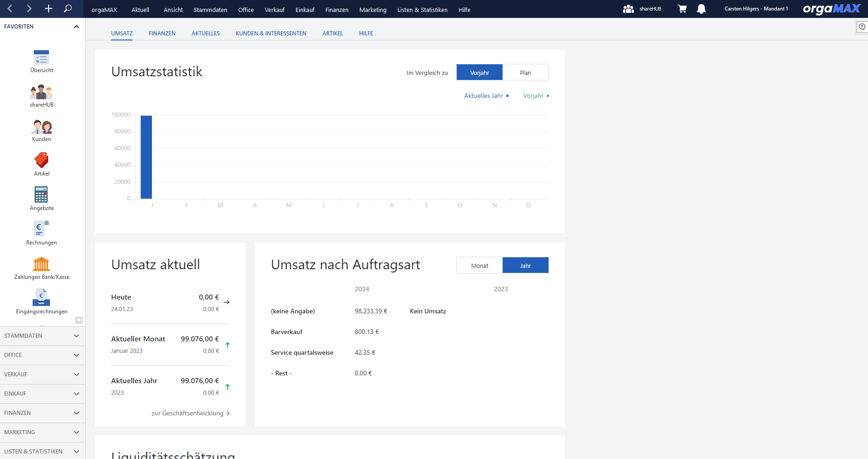The image size is (868, 459).
Task: Collapse the Favoriten section
Action: click(x=76, y=27)
